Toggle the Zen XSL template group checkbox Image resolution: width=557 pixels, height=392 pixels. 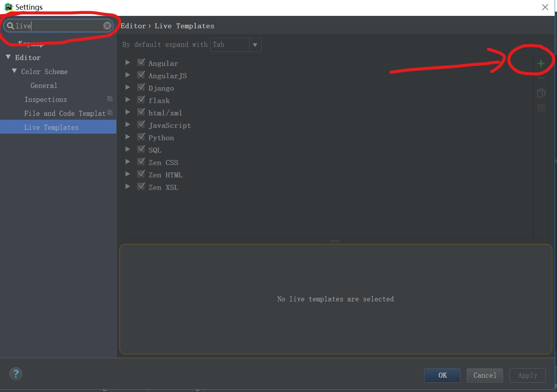pos(141,186)
